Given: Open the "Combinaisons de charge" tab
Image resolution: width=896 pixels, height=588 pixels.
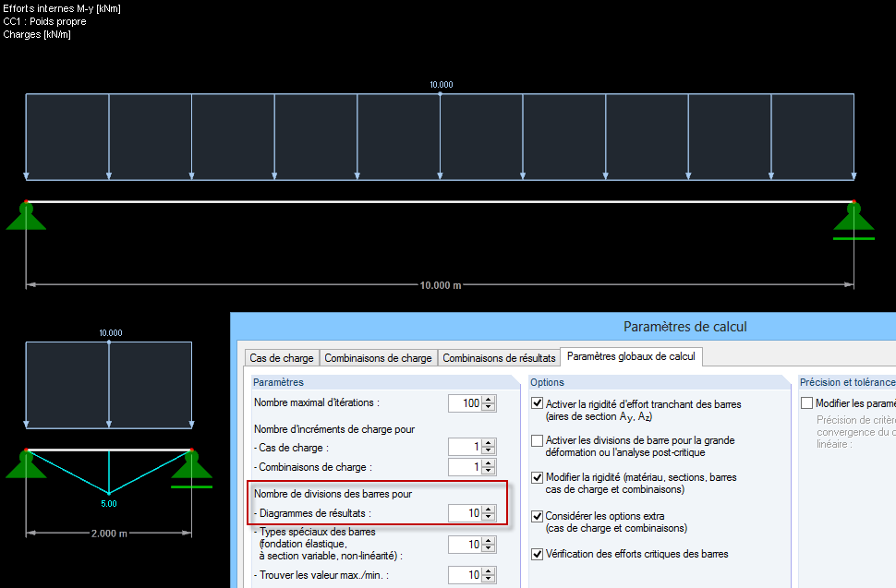Looking at the screenshot, I should pyautogui.click(x=378, y=356).
